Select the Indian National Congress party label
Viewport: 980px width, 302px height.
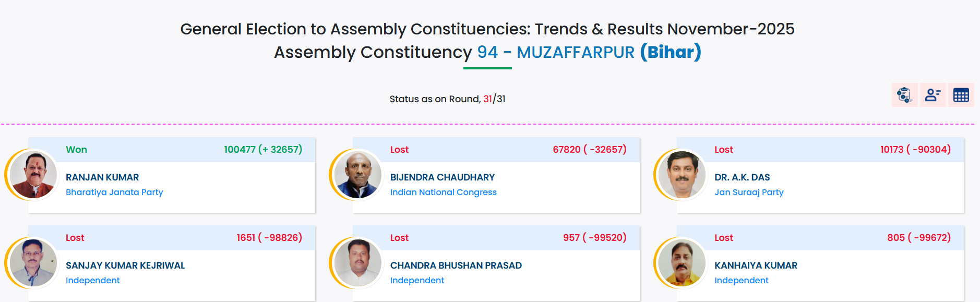pos(443,192)
